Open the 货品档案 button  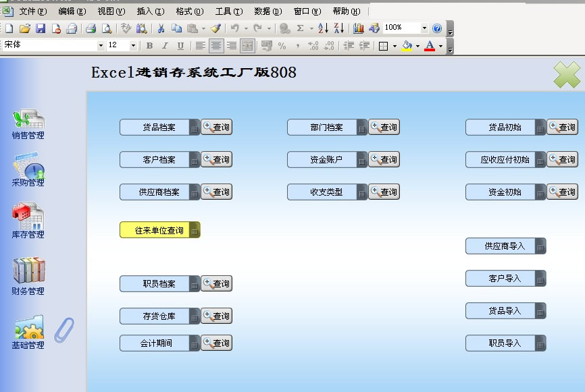click(159, 128)
